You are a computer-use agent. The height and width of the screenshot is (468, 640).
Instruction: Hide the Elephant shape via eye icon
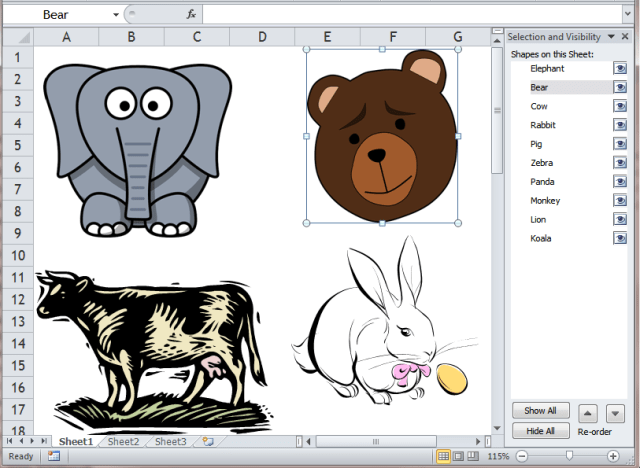[x=620, y=69]
